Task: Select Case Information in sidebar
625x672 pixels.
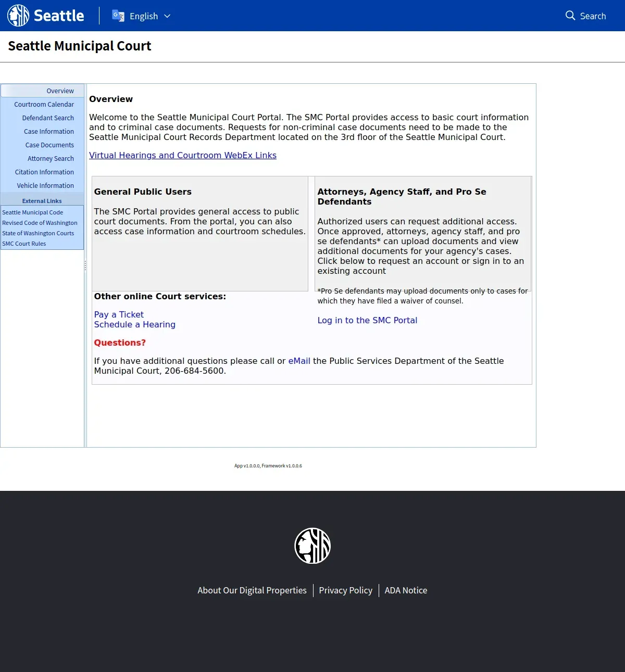Action: click(x=49, y=131)
